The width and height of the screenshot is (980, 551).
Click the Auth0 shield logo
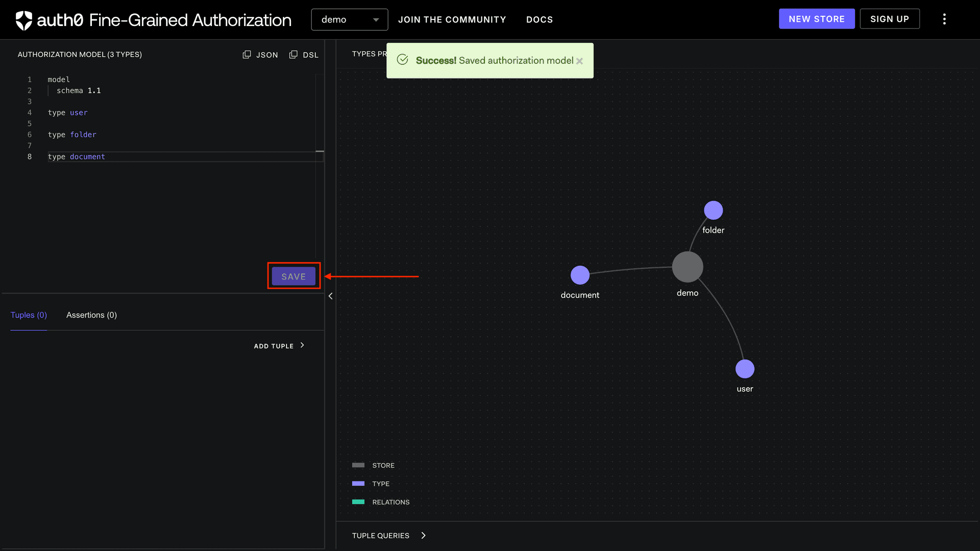[x=23, y=20]
